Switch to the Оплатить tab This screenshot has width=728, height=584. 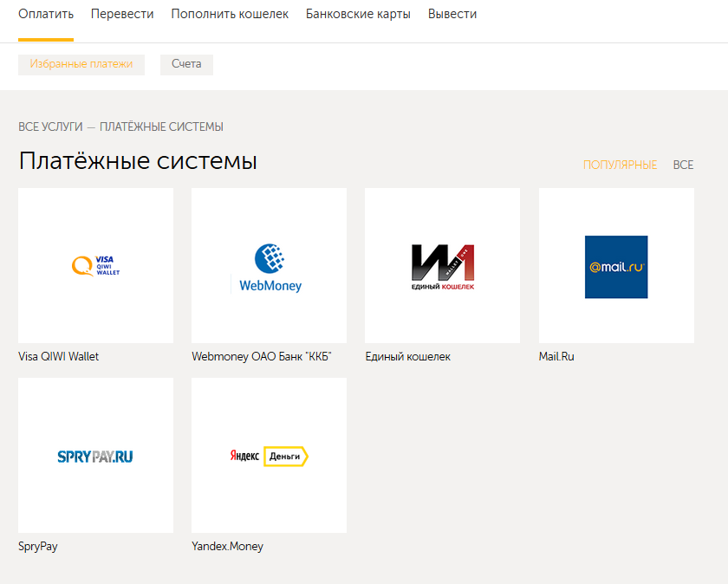(46, 15)
